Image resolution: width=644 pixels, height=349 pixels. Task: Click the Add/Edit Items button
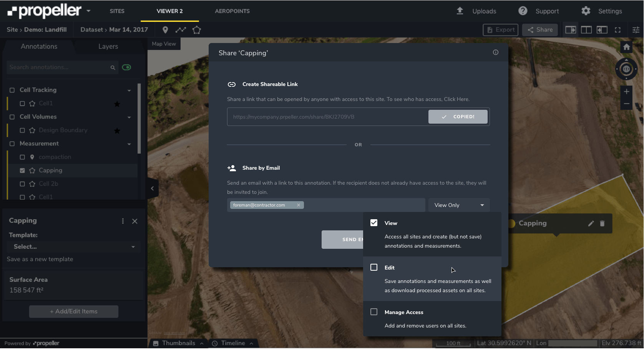pyautogui.click(x=73, y=311)
